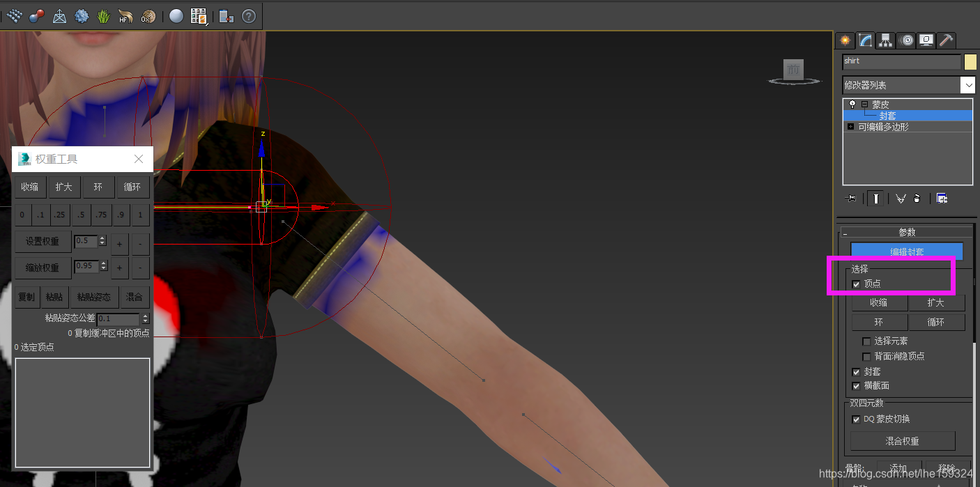Switch to the Modify panel tab
The height and width of the screenshot is (487, 980).
865,40
